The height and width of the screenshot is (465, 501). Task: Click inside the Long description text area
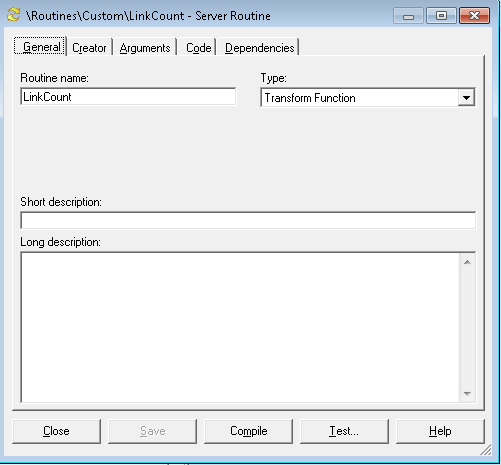click(240, 327)
